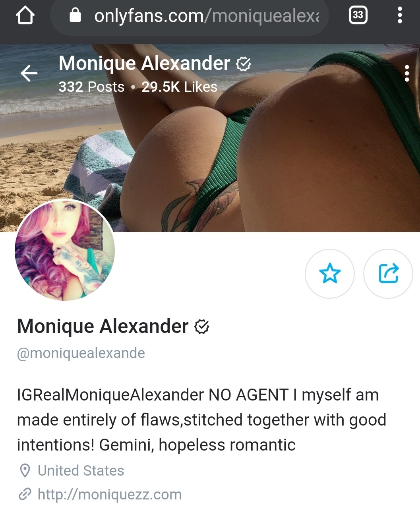
Task: Select the @moniquealexande username handle
Action: tap(81, 353)
